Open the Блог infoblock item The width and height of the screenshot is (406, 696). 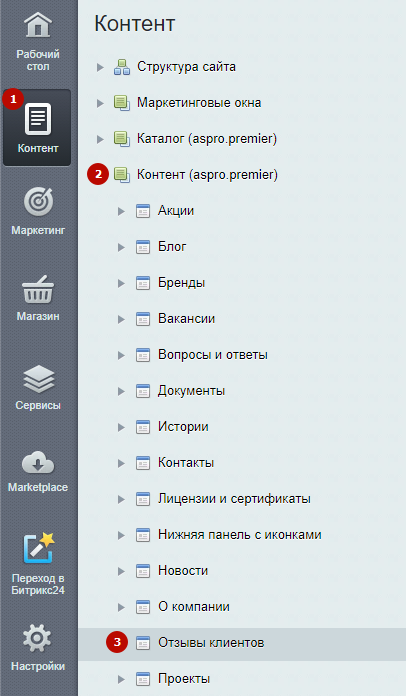tap(172, 246)
